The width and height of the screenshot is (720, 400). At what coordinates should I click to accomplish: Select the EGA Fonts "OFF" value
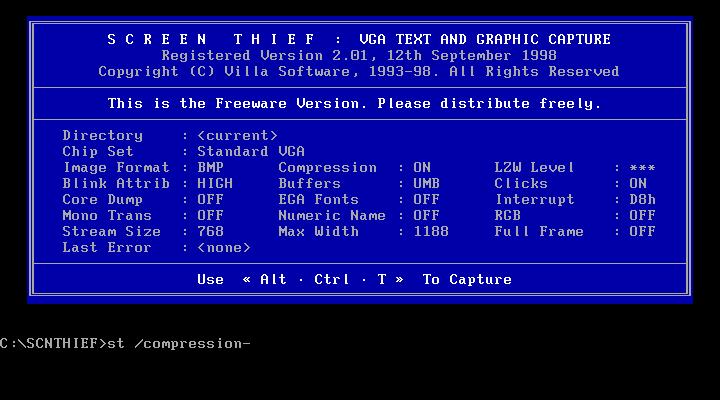point(427,200)
